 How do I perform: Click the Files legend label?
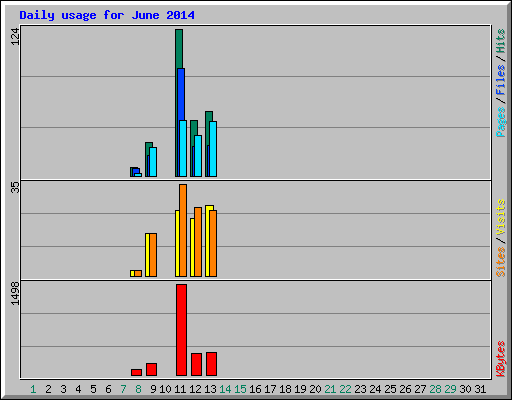(501, 79)
